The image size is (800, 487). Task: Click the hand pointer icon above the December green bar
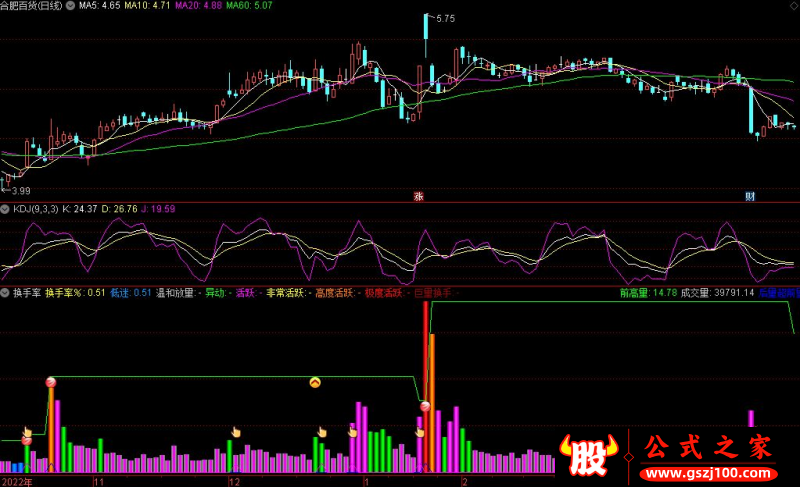pyautogui.click(x=235, y=432)
